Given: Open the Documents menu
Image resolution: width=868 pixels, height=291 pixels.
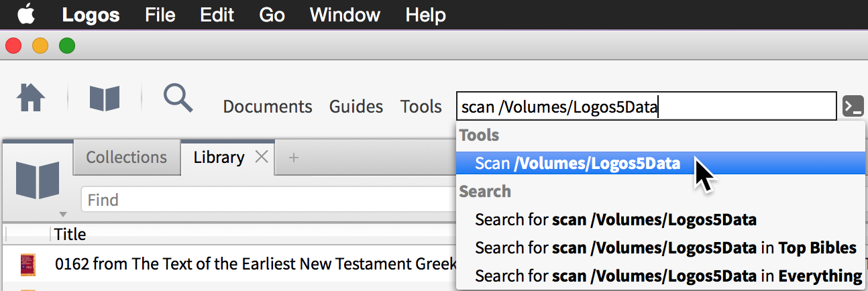Looking at the screenshot, I should tap(268, 107).
